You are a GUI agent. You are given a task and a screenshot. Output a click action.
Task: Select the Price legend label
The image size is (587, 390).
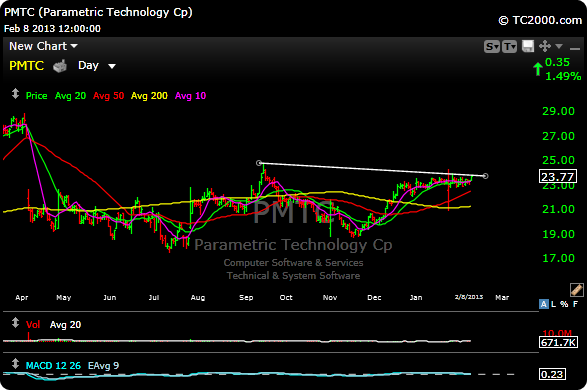36,96
